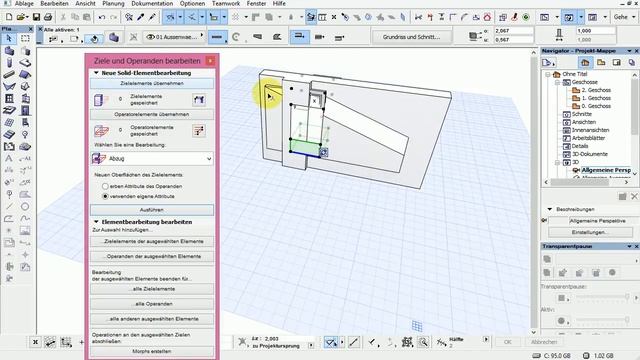Select '1. Geschoss' in Navigator tree
The image size is (640, 360).
coord(596,98)
